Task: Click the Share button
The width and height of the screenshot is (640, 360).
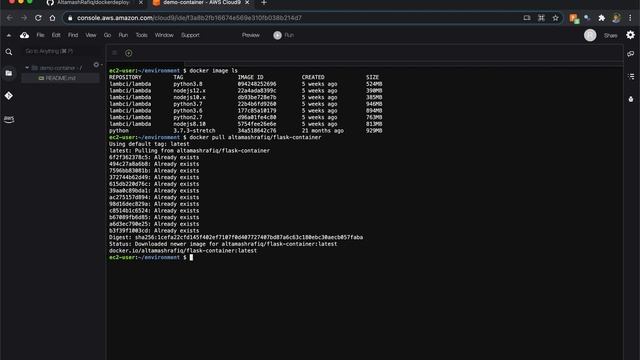Action: tap(611, 36)
